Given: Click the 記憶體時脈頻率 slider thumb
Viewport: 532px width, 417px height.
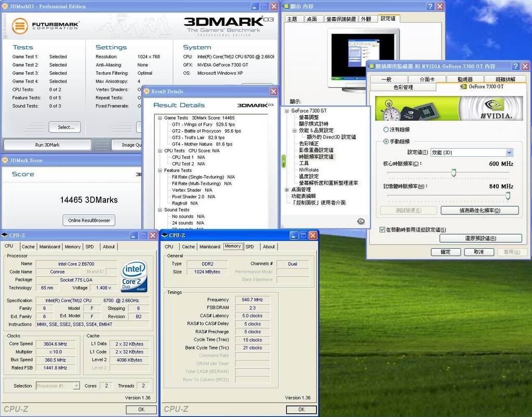Looking at the screenshot, I should (x=508, y=196).
